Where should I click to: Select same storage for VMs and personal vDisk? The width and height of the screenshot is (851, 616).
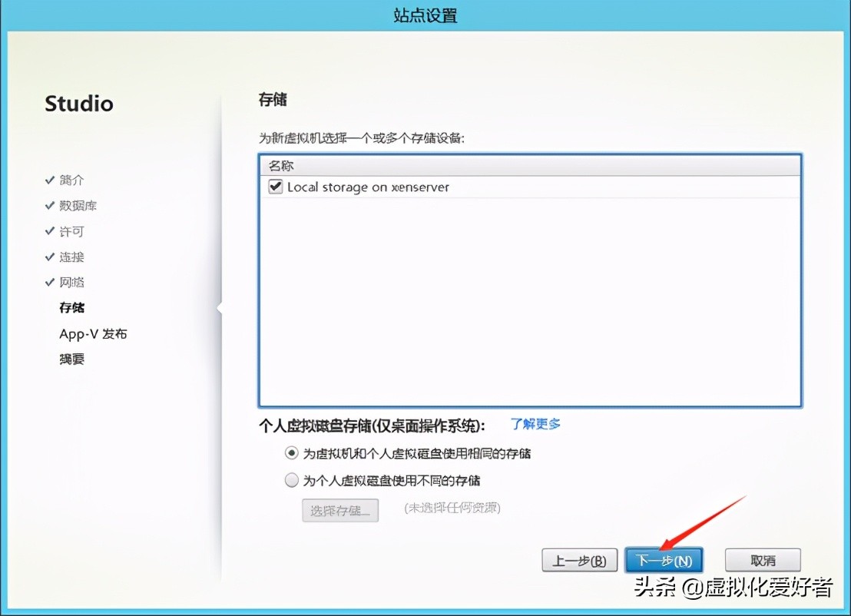coord(291,452)
